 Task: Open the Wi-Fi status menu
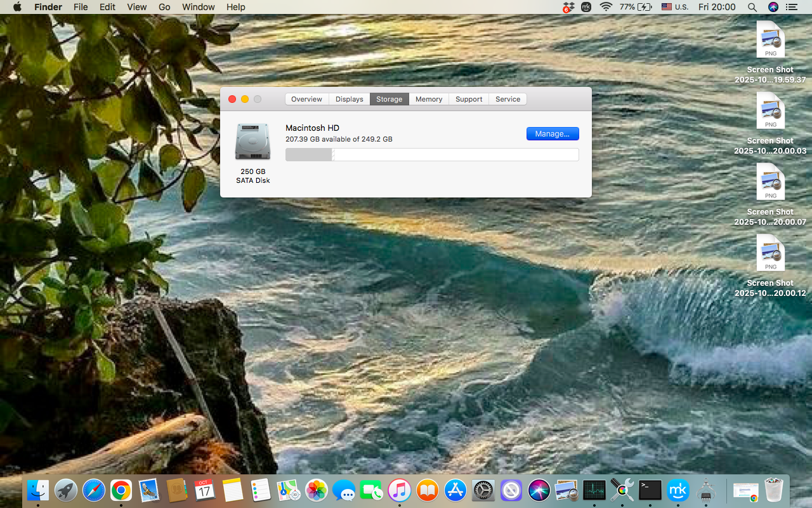[606, 7]
